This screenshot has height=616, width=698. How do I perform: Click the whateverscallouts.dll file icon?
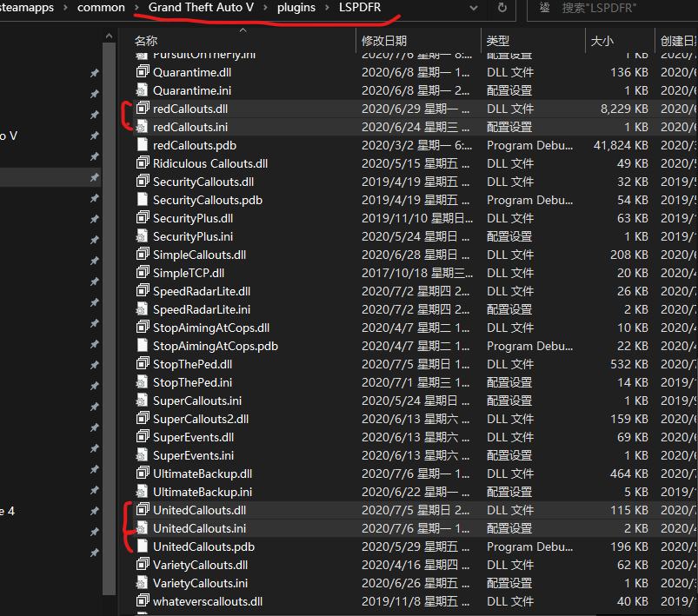pos(143,600)
